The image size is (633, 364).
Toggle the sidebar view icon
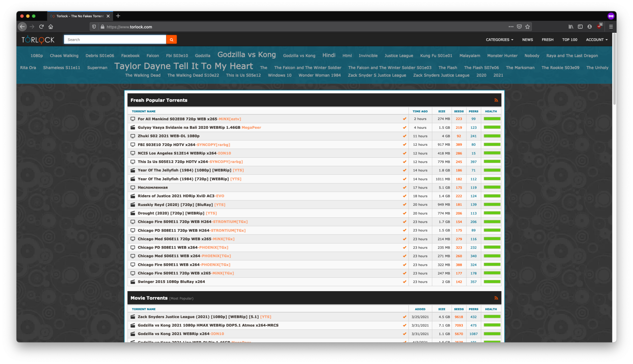[x=580, y=27]
